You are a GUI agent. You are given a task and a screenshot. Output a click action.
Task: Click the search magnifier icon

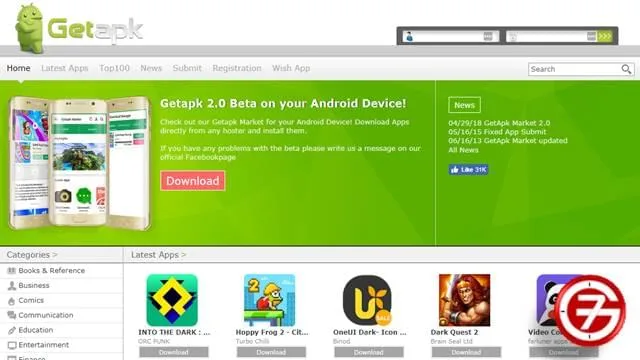(626, 69)
